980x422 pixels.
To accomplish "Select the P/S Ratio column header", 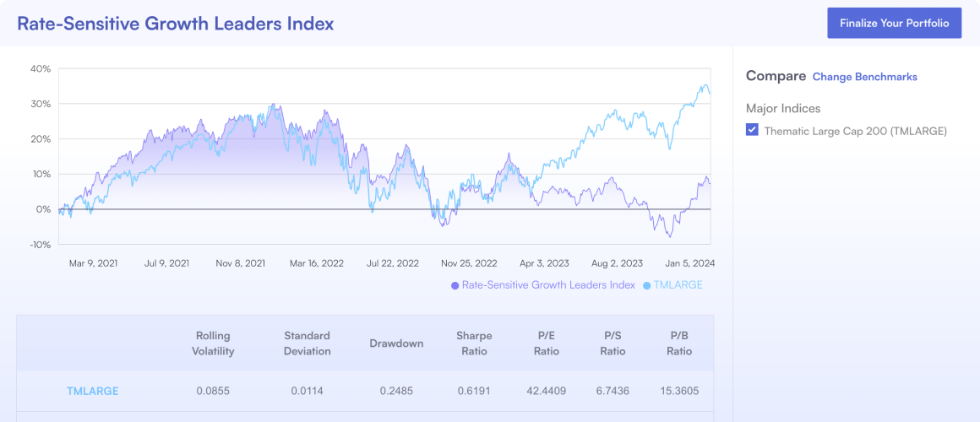I will (x=612, y=344).
